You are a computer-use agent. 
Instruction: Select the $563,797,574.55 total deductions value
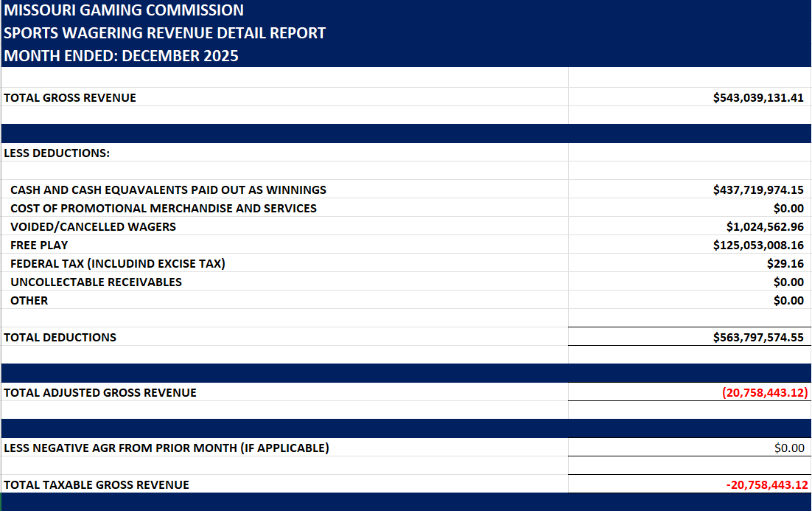click(758, 337)
